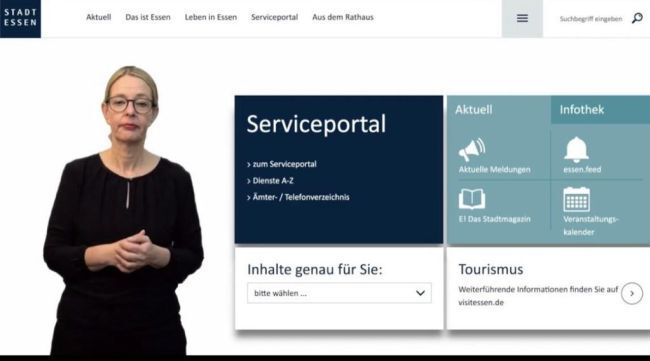Click the magnifying glass search icon
This screenshot has width=650, height=361.
(x=637, y=18)
